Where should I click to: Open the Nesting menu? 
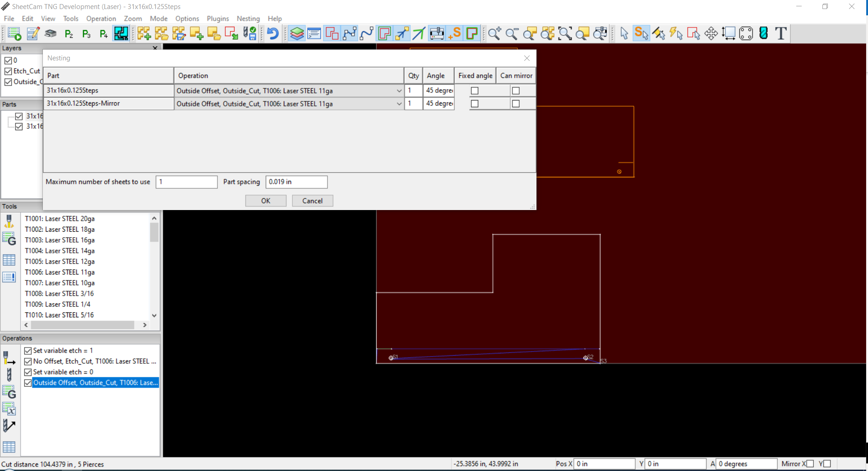coord(248,18)
